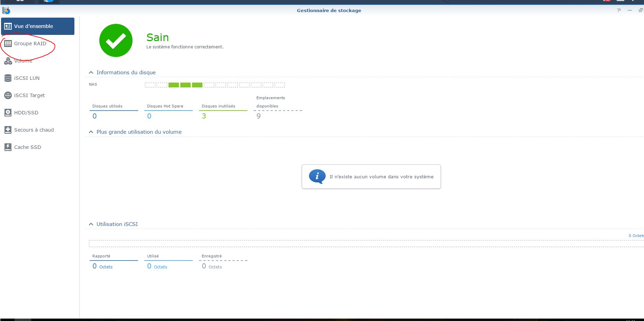Minimize the Gestionnaire de stockage window

click(630, 10)
